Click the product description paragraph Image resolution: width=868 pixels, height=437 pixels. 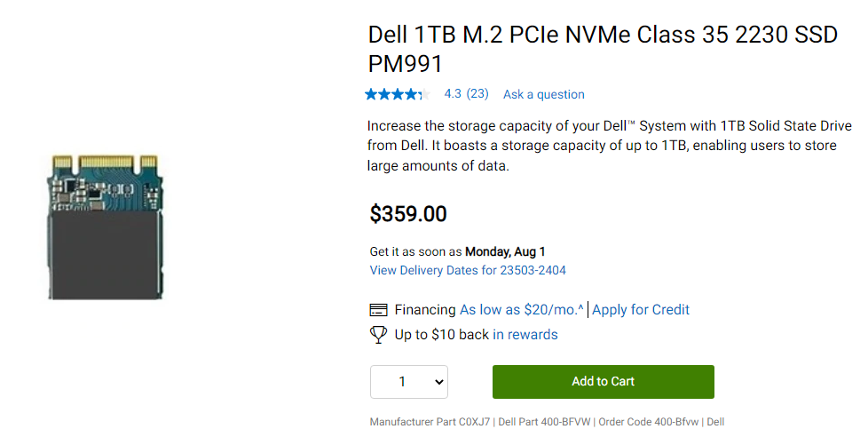(x=609, y=145)
